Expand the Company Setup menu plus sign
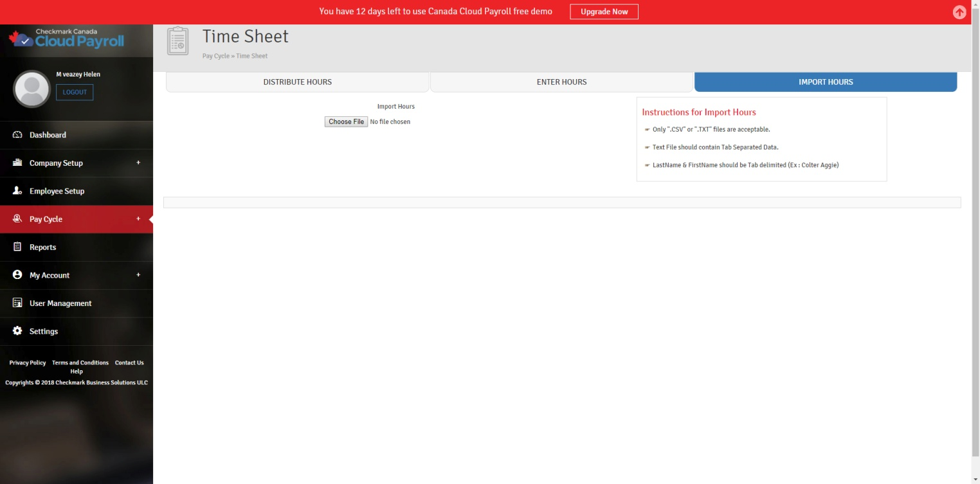 click(x=138, y=163)
